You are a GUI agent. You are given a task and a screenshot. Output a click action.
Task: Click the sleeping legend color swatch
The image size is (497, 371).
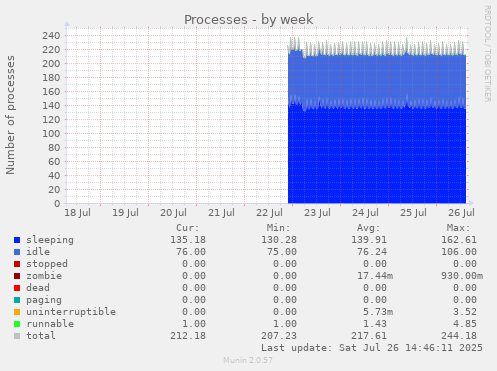(x=17, y=240)
